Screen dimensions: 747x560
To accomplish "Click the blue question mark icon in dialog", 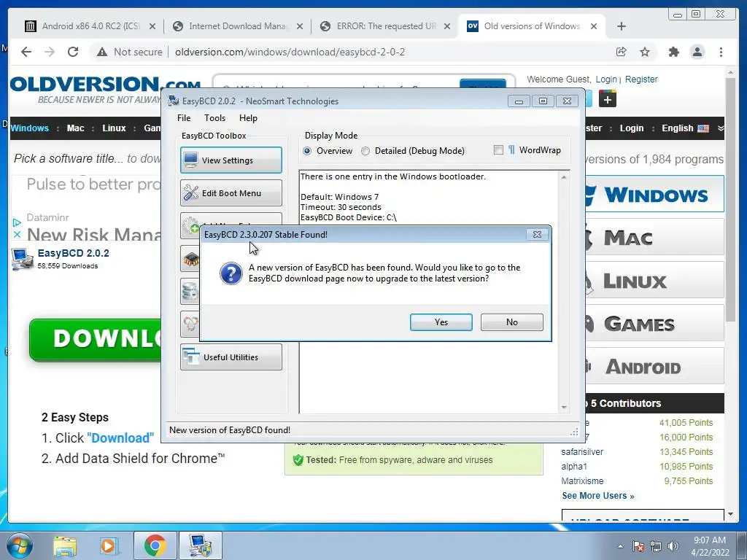I will pyautogui.click(x=231, y=274).
